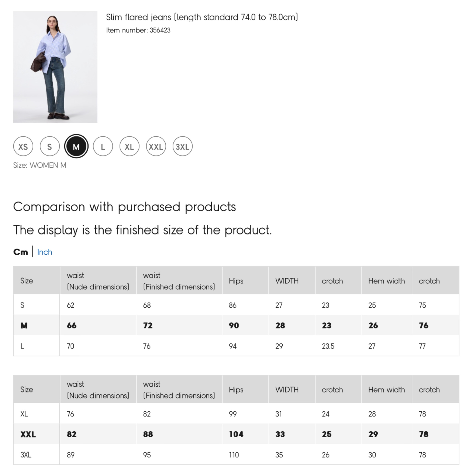Select Cm unit toggle
The image size is (476, 476).
(20, 252)
